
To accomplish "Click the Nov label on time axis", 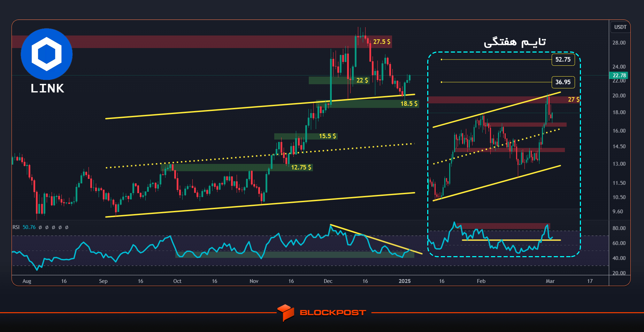I will coord(254,281).
